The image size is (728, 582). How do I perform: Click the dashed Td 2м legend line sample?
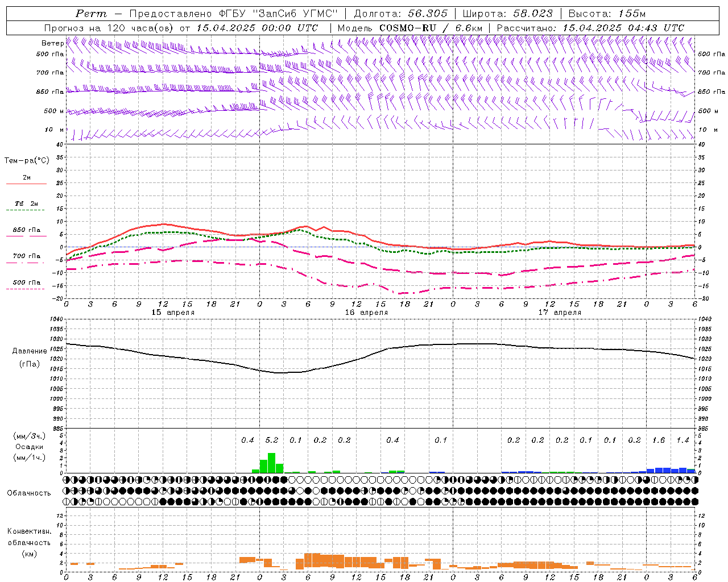(x=26, y=210)
